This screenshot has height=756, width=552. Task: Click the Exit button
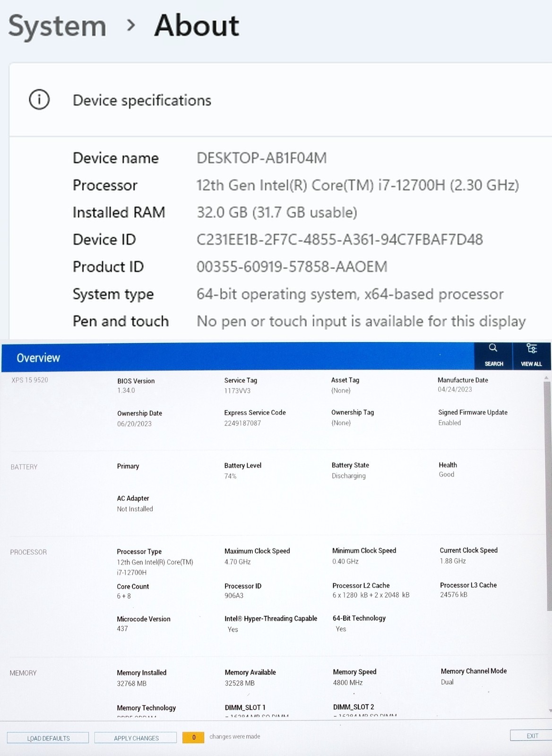pyautogui.click(x=532, y=736)
